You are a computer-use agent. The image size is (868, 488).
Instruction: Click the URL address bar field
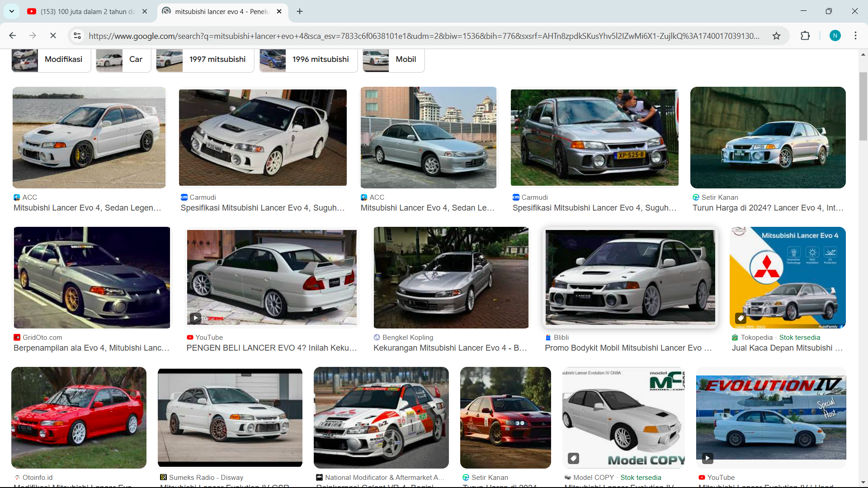pos(424,36)
